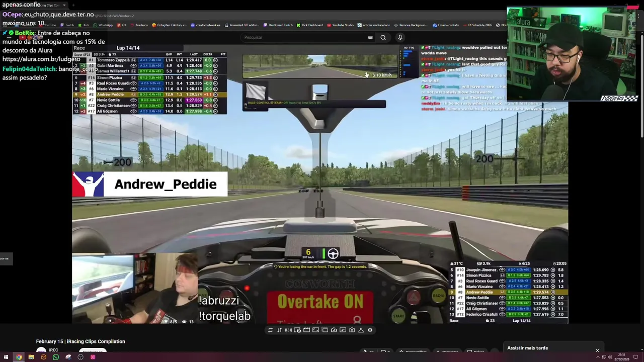Open WhatsApp from the taskbar
Image resolution: width=644 pixels, height=362 pixels.
55,357
